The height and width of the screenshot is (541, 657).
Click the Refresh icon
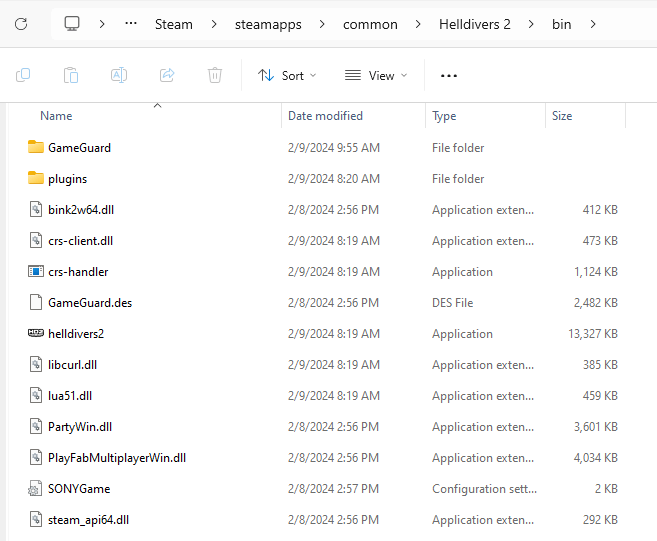point(21,24)
